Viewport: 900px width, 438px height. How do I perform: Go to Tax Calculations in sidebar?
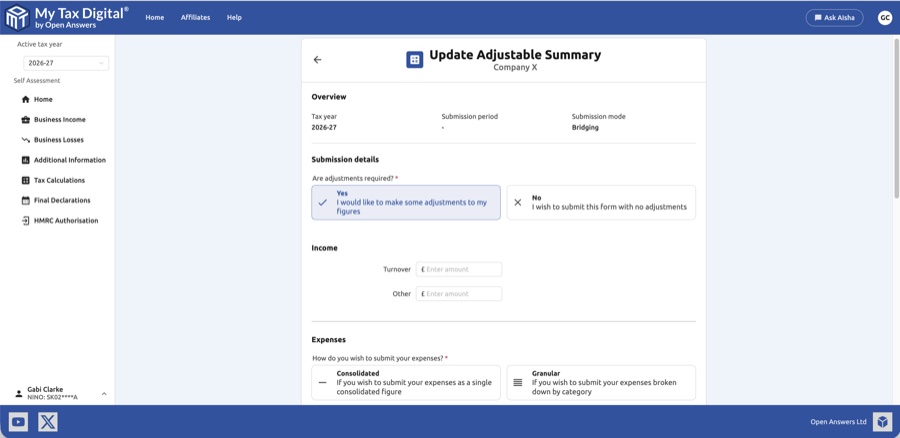click(60, 180)
